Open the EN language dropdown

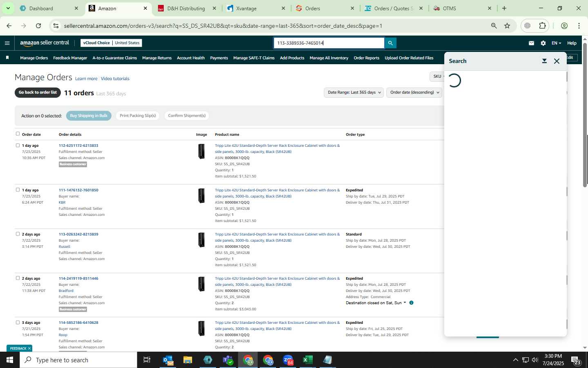(556, 43)
